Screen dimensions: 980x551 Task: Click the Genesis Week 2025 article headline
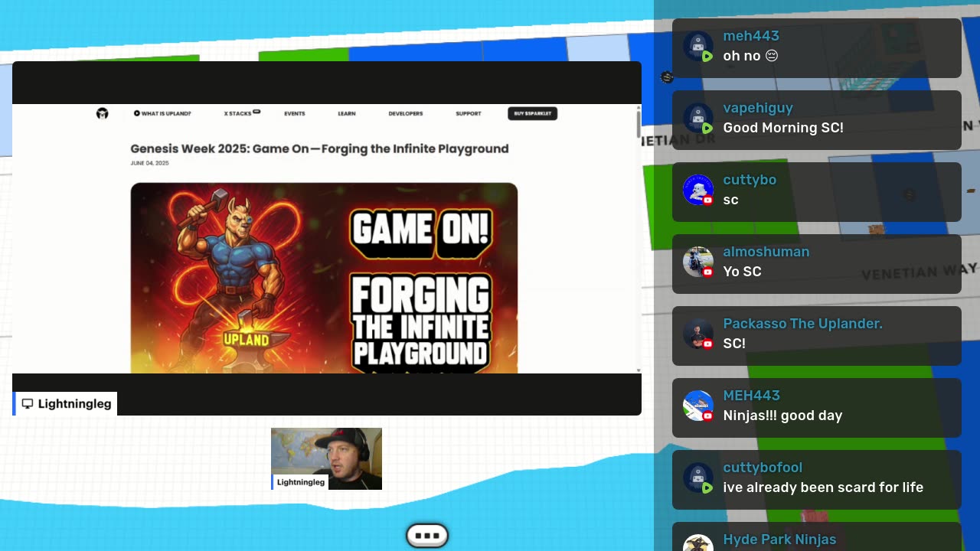pyautogui.click(x=319, y=148)
